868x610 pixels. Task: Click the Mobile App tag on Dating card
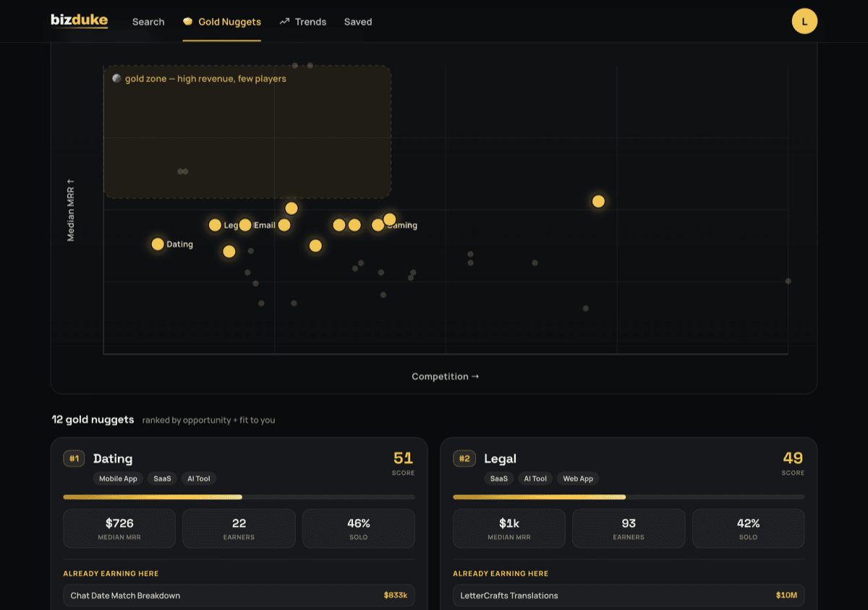118,478
